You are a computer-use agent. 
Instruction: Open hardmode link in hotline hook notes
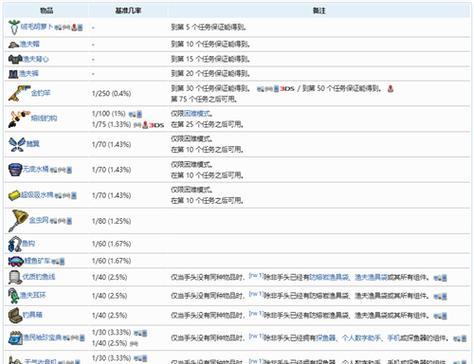click(x=197, y=114)
